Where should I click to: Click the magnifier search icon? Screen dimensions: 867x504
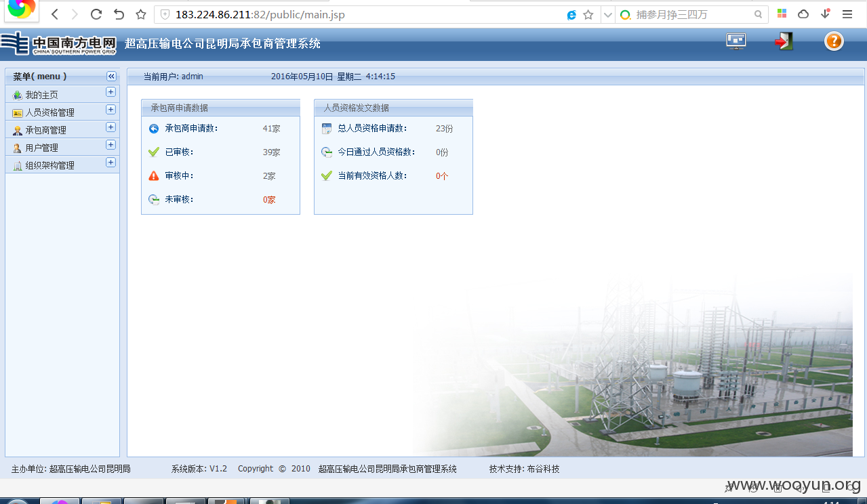pyautogui.click(x=759, y=14)
